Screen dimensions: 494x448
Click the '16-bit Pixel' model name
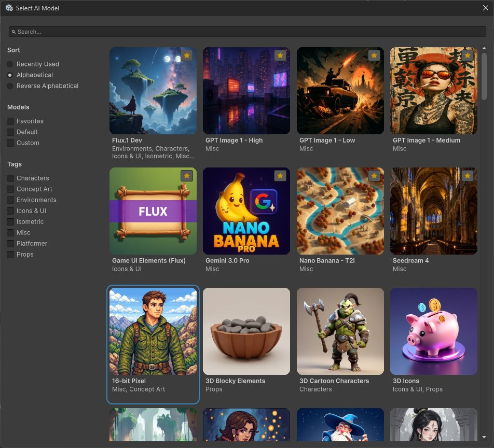[129, 381]
